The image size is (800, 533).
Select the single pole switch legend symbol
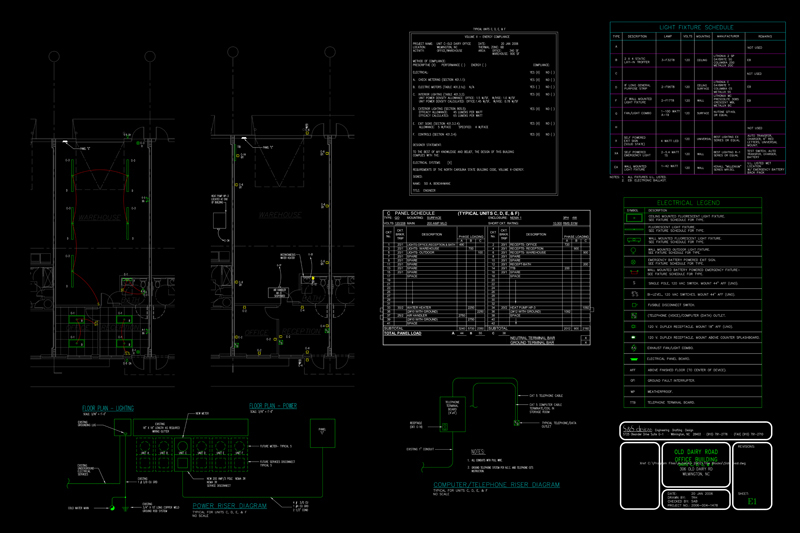(633, 282)
